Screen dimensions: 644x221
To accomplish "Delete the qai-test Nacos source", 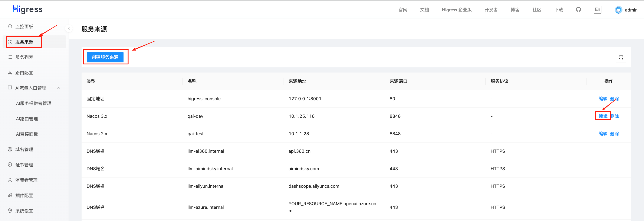I will 614,134.
